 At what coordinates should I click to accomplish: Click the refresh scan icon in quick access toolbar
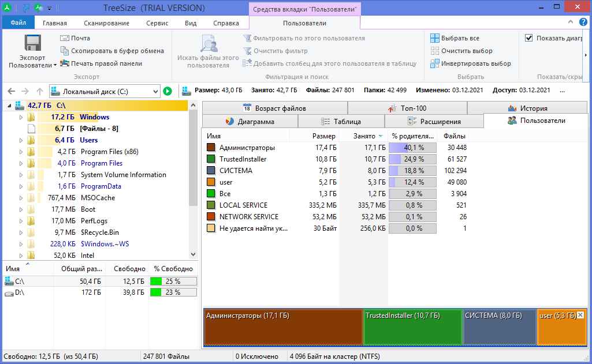pos(39,7)
